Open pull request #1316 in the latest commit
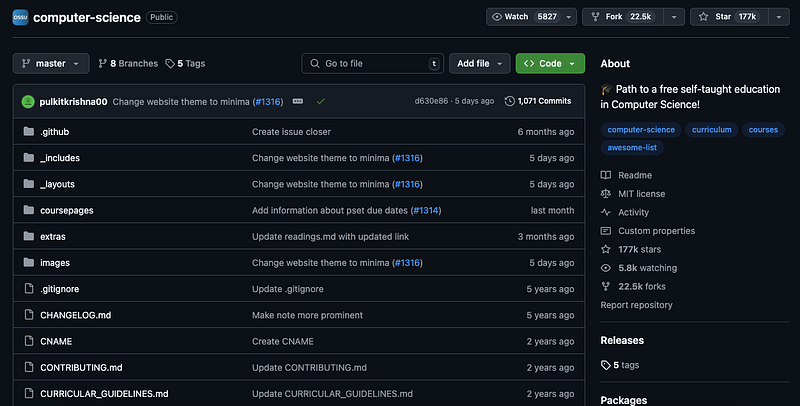 pyautogui.click(x=268, y=102)
